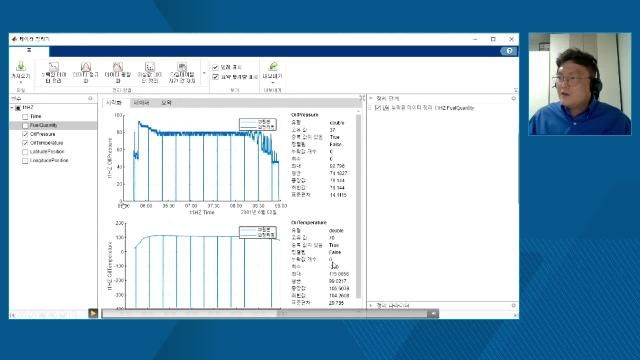Expand the cleaning methods gallery dropdown arrow
Screen dimensions: 640x360
point(204,73)
